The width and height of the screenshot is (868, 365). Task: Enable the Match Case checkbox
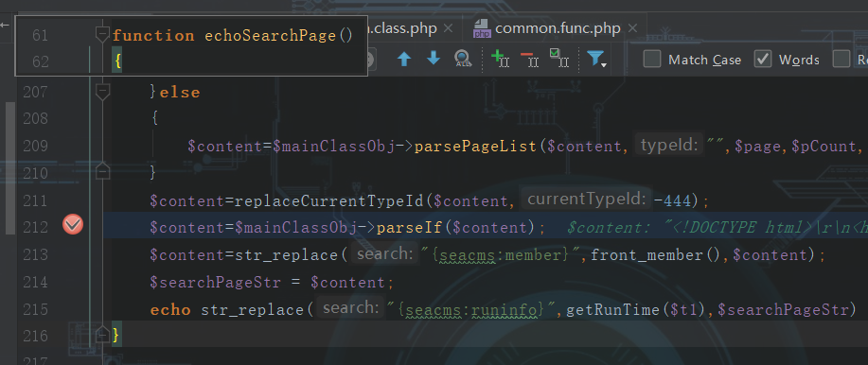point(652,60)
